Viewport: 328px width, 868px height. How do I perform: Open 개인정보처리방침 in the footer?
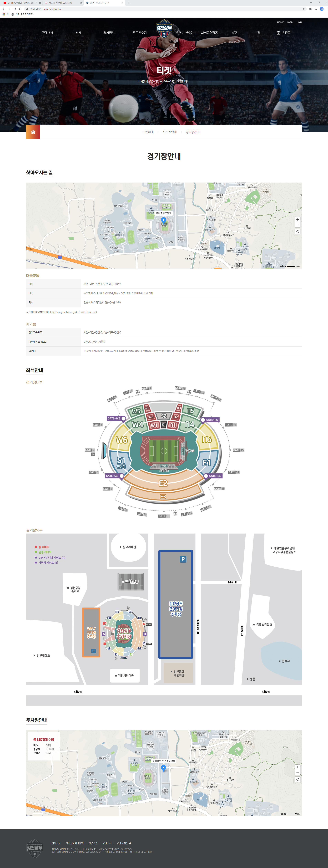pos(74,843)
